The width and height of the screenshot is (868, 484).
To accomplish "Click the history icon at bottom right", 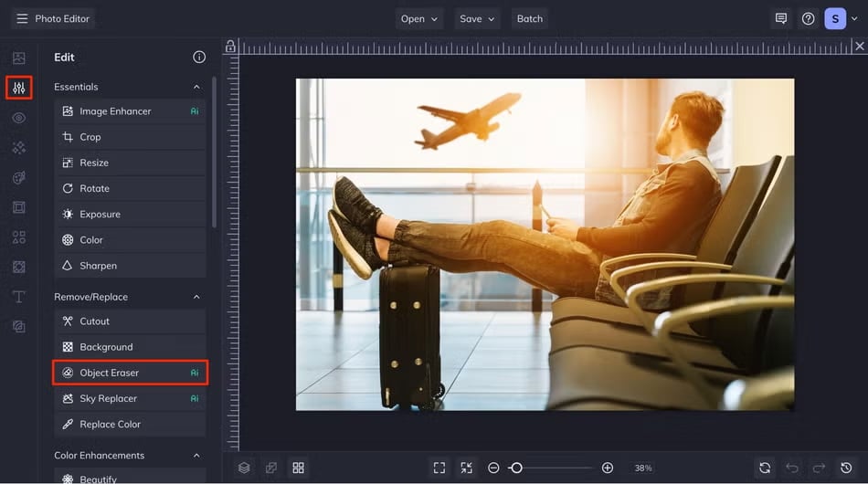I will [846, 468].
